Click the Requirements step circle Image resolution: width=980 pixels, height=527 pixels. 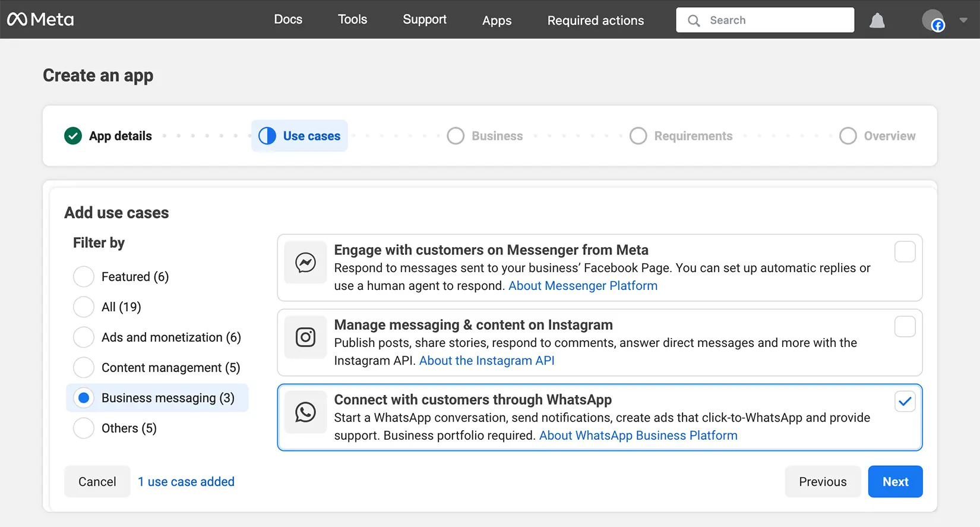(x=638, y=136)
